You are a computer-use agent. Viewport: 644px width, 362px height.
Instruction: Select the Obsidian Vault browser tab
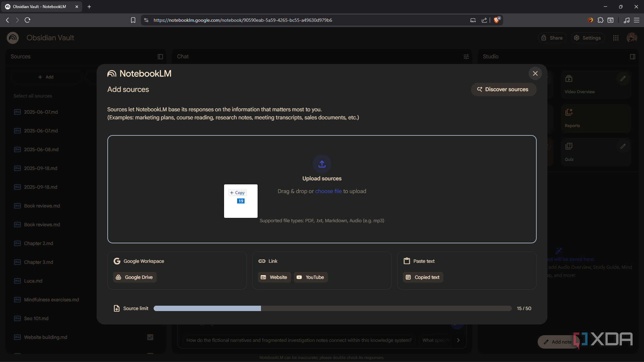coord(42,7)
